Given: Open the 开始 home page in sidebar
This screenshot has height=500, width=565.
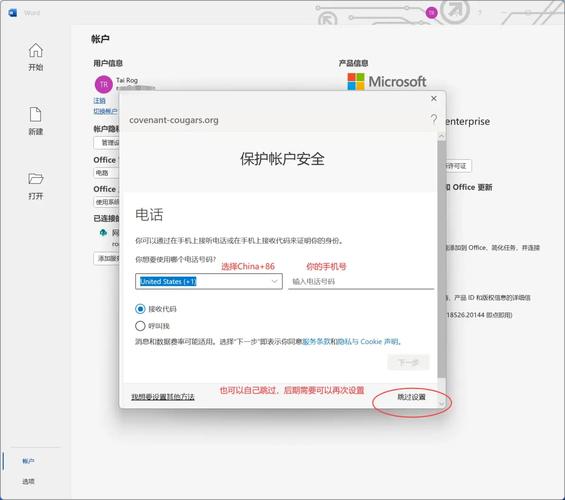Looking at the screenshot, I should pyautogui.click(x=36, y=57).
